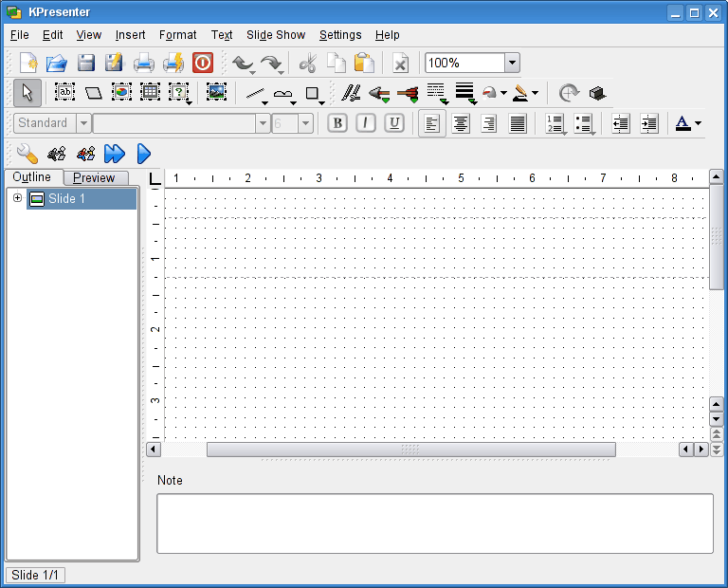Open the Print icon in toolbar

click(x=143, y=64)
